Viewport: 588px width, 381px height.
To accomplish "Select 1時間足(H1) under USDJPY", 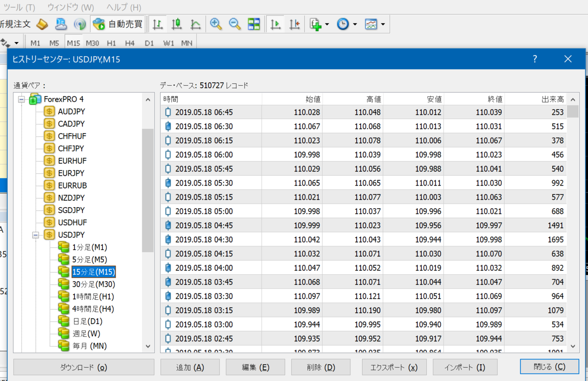I will click(x=93, y=296).
